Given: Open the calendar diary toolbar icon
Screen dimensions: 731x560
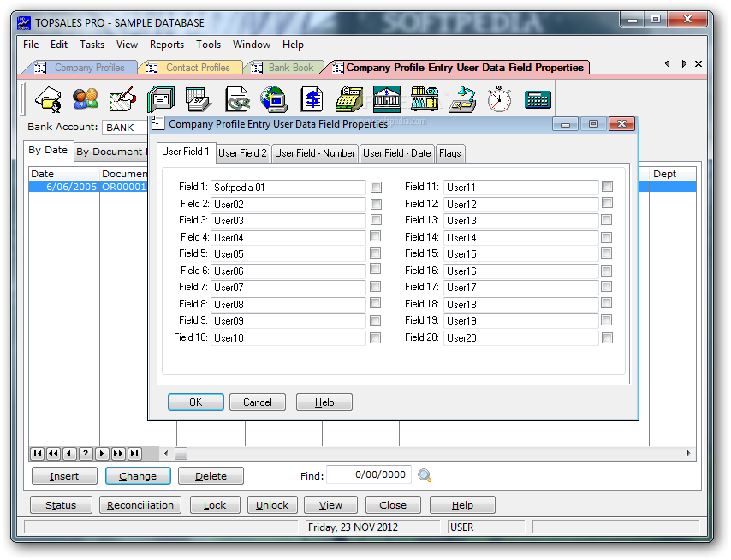Looking at the screenshot, I should [x=198, y=98].
